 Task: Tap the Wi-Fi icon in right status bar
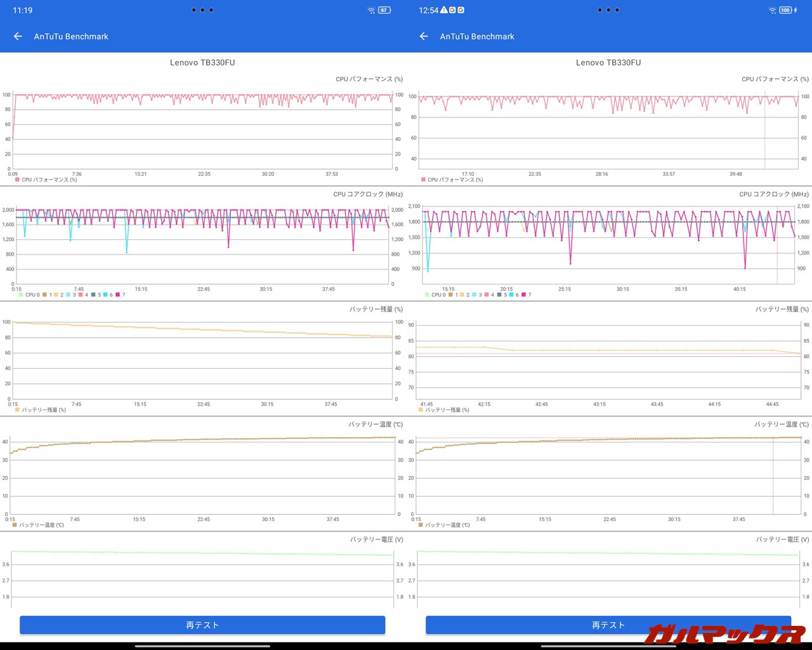pyautogui.click(x=772, y=10)
